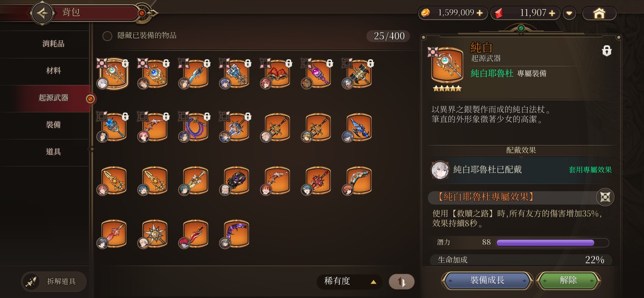This screenshot has width=644, height=298.
Task: Click the 潛力 purple progress bar
Action: click(552, 243)
